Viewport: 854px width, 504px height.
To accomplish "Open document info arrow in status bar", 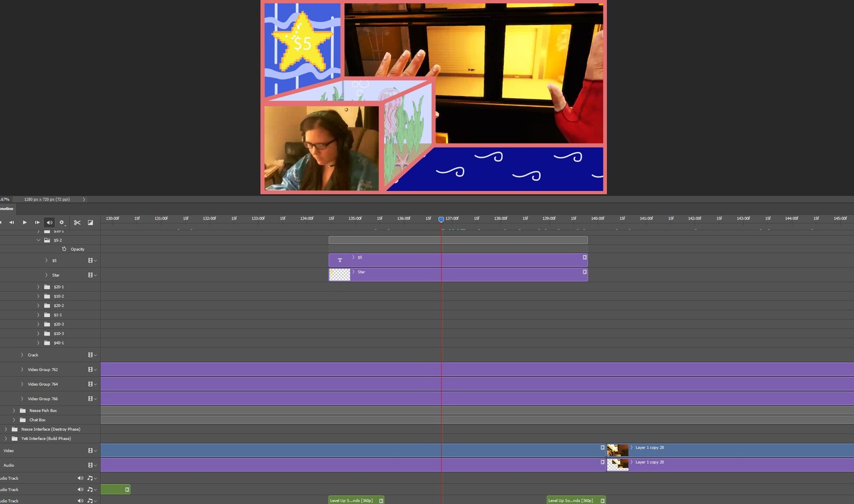I will point(84,199).
